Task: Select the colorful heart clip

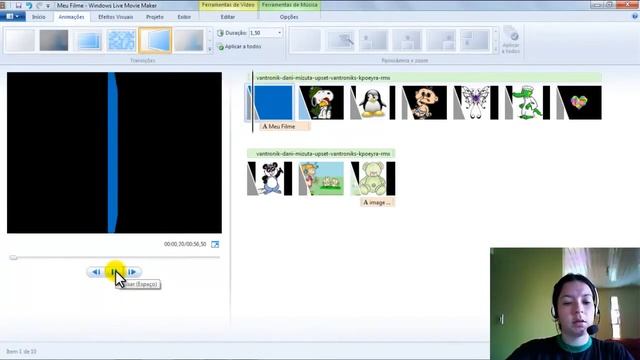Action: (579, 102)
